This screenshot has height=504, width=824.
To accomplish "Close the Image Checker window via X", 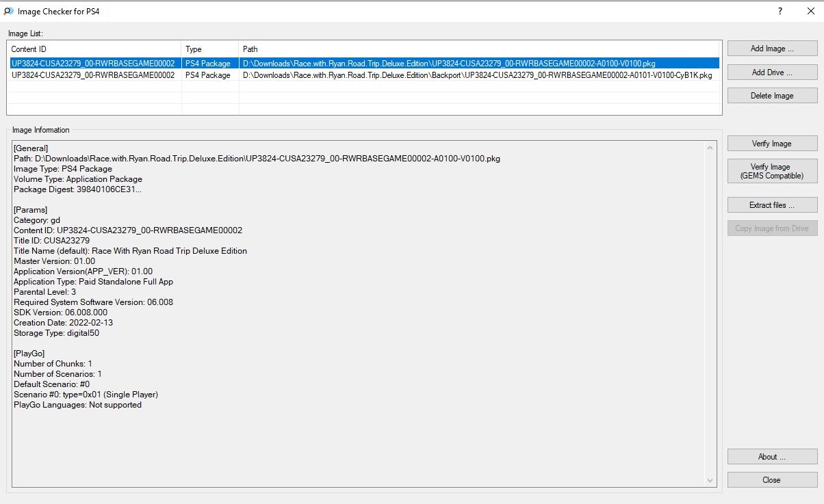I will tap(811, 12).
